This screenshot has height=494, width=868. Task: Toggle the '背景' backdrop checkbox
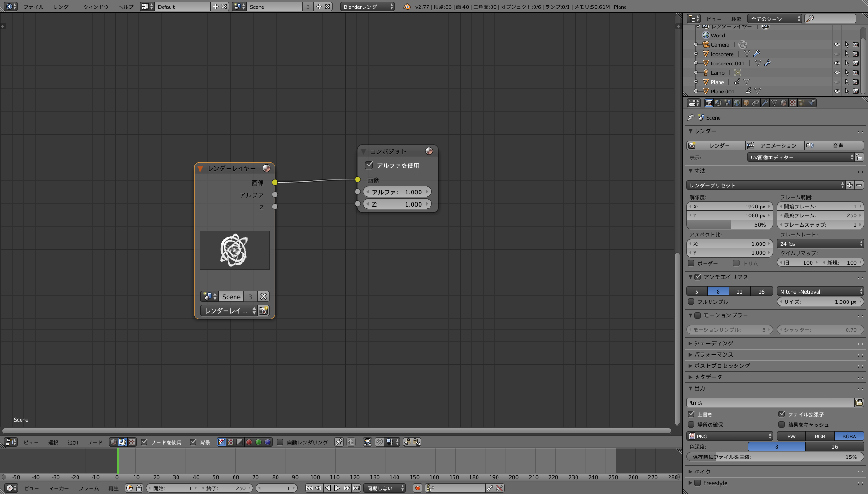point(193,442)
